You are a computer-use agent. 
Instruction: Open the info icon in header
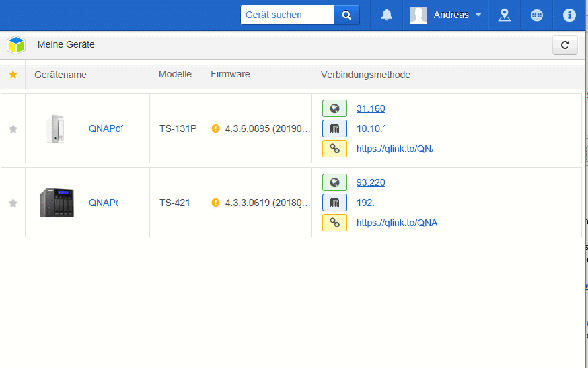click(569, 15)
